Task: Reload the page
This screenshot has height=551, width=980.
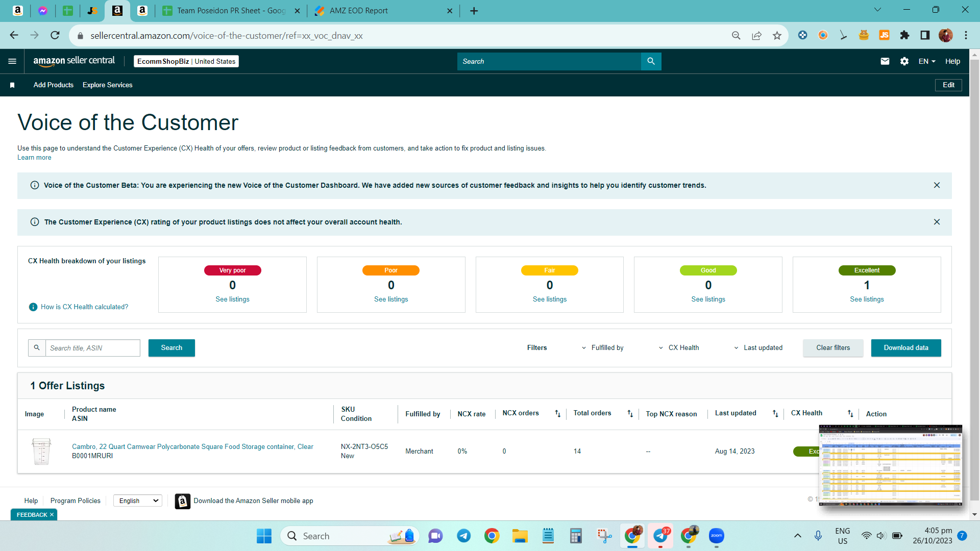Action: click(55, 35)
